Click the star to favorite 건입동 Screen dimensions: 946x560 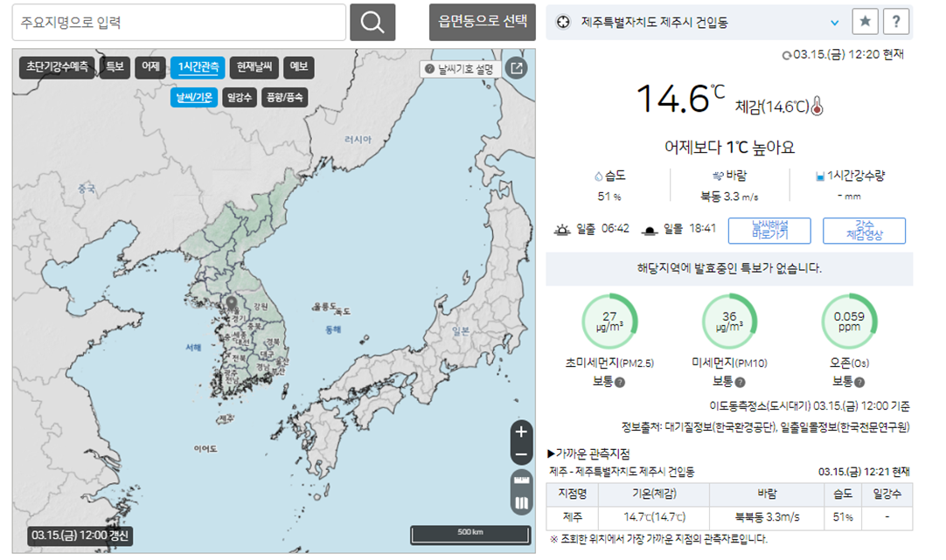point(865,22)
